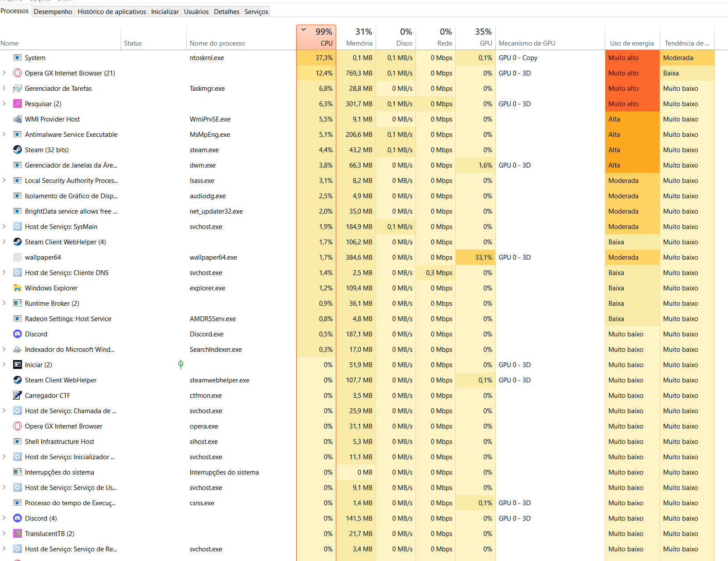
Task: Click the Pesquisar (2) icon
Action: (x=18, y=104)
